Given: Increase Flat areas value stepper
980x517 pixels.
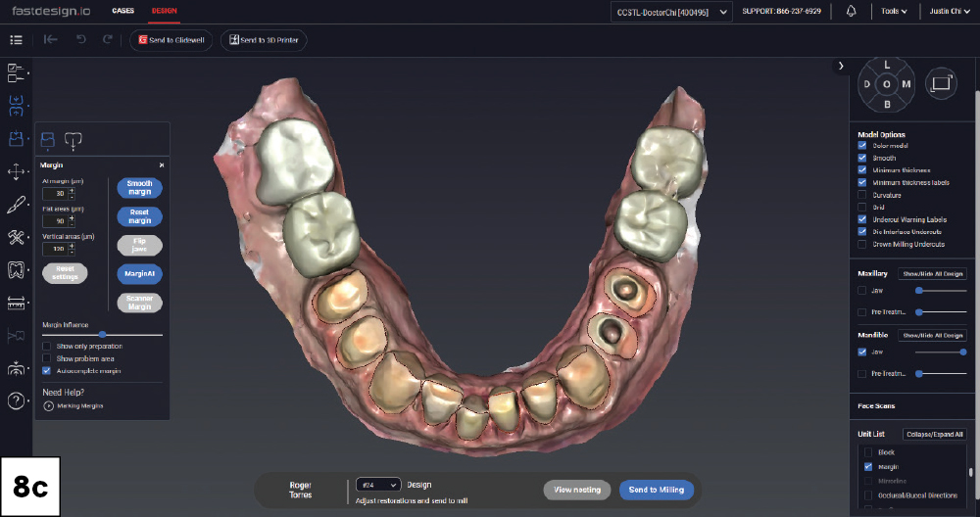Looking at the screenshot, I should pyautogui.click(x=72, y=218).
